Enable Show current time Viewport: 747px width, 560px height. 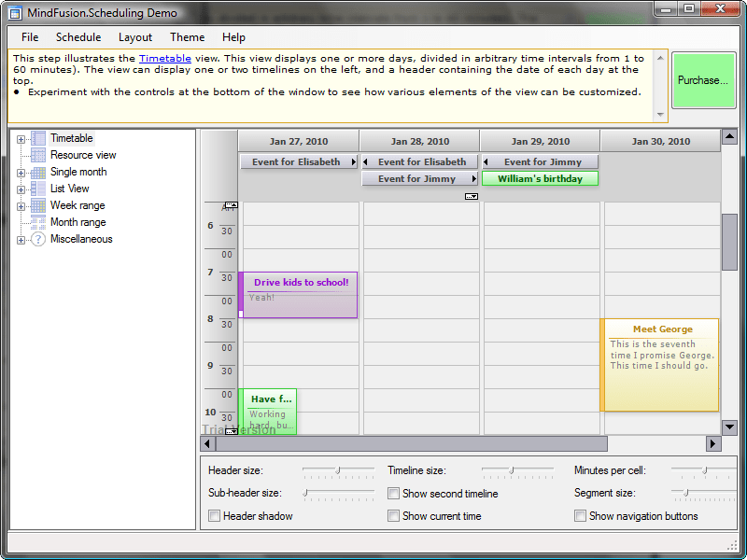coord(393,515)
